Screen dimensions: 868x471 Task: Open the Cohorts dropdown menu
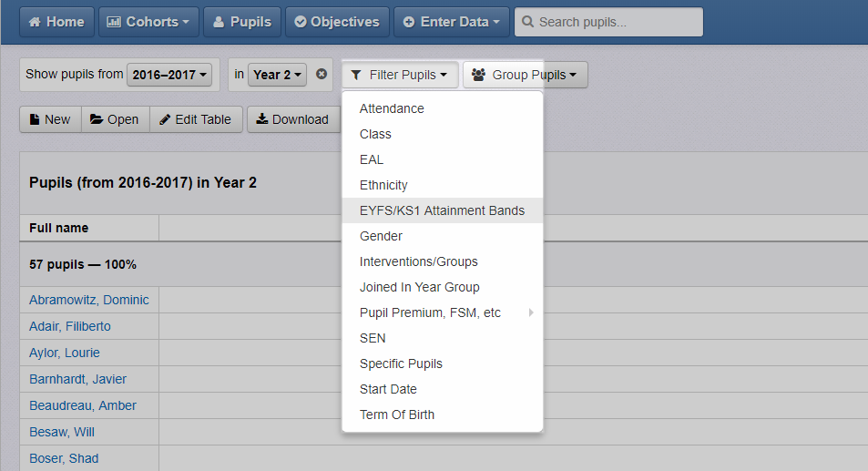(x=148, y=22)
